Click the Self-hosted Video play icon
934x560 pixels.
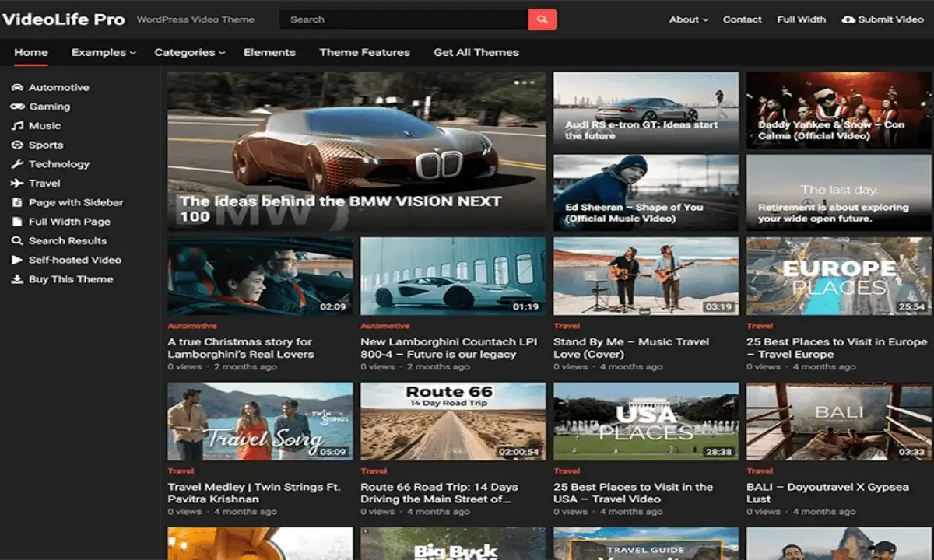point(17,260)
